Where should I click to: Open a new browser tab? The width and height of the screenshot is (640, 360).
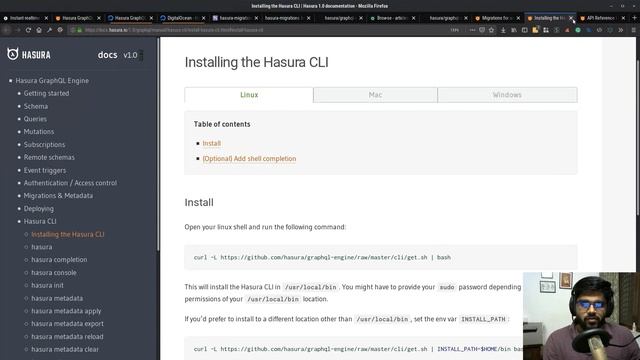634,18
